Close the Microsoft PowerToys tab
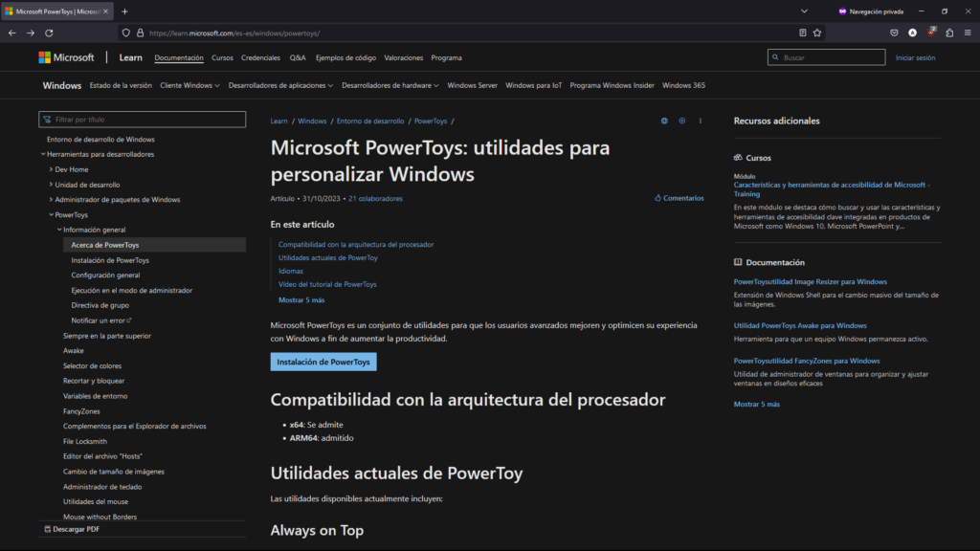The height and width of the screenshot is (551, 980). (x=105, y=11)
